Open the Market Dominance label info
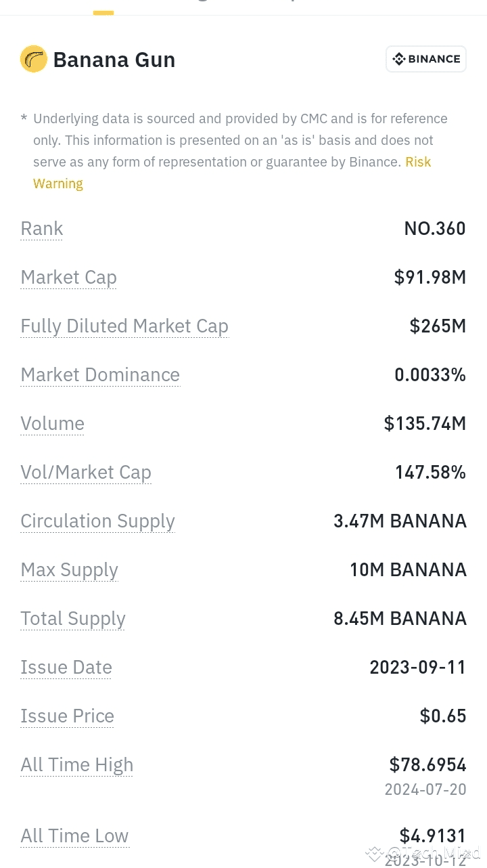Viewport: 487px width, 868px height. click(x=100, y=375)
